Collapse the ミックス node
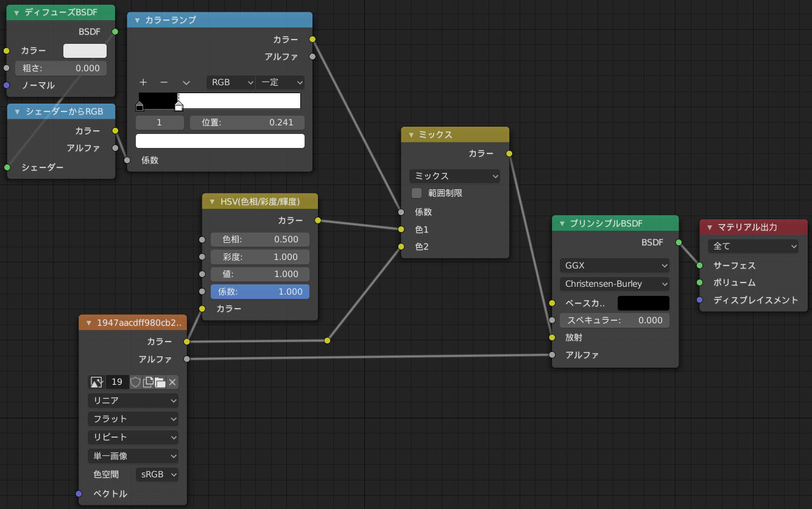The image size is (812, 509). click(411, 135)
